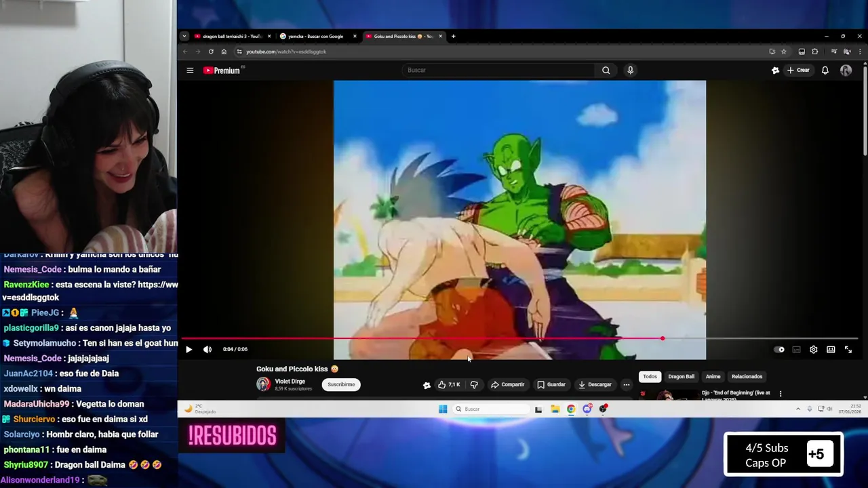
Task: Open the taskbar weather widget
Action: [x=200, y=409]
